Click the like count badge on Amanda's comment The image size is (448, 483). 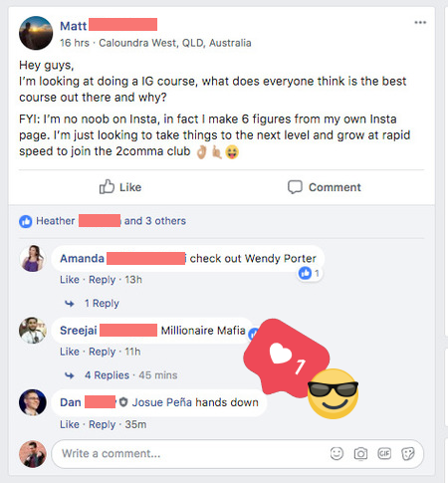(x=309, y=273)
